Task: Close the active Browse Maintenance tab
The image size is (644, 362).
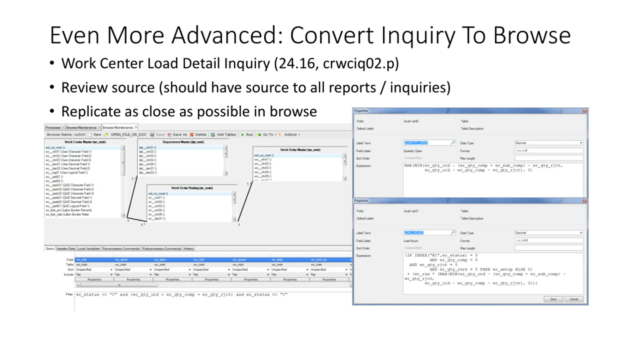Action: pyautogui.click(x=136, y=127)
